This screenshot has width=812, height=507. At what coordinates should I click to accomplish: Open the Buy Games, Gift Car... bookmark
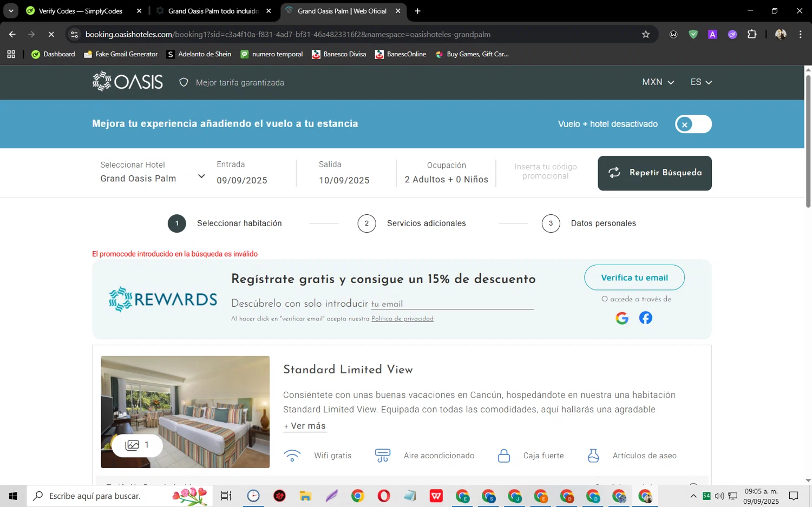[x=472, y=54]
